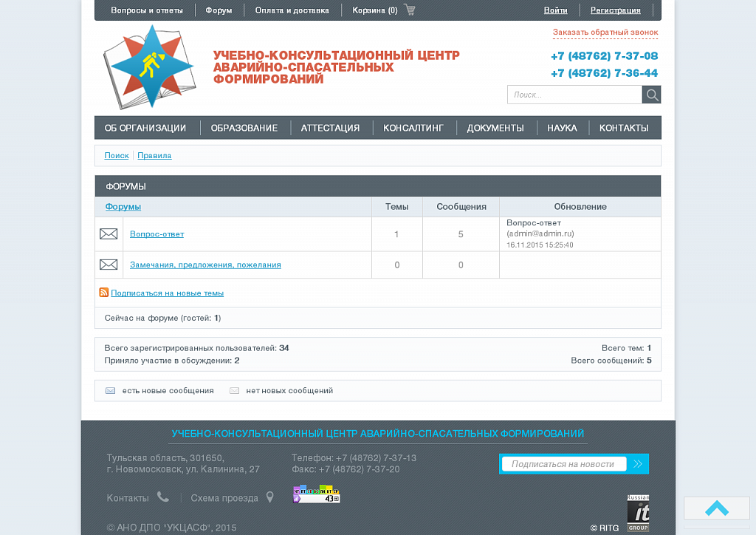This screenshot has width=756, height=535.
Task: Open the Правила forum rules link
Action: (x=154, y=156)
